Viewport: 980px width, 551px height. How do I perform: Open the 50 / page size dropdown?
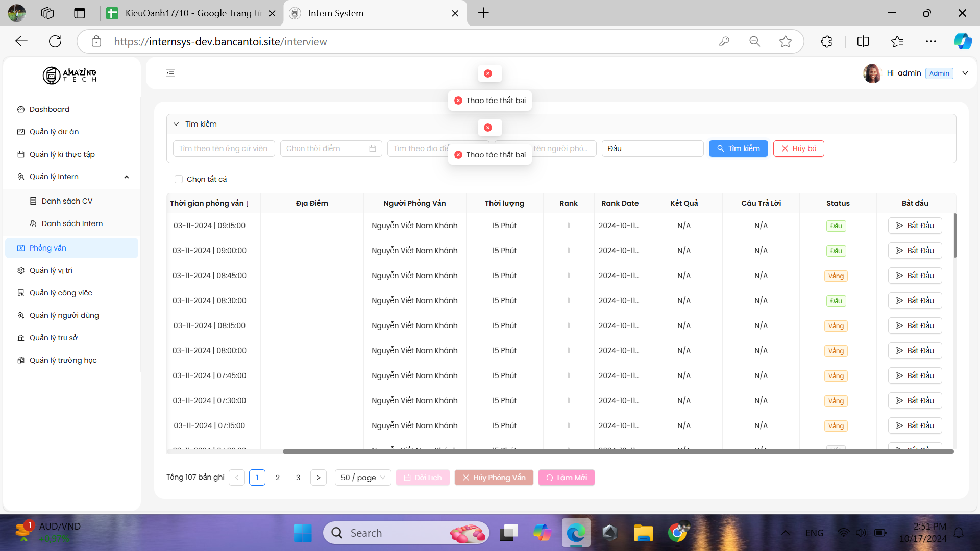363,478
